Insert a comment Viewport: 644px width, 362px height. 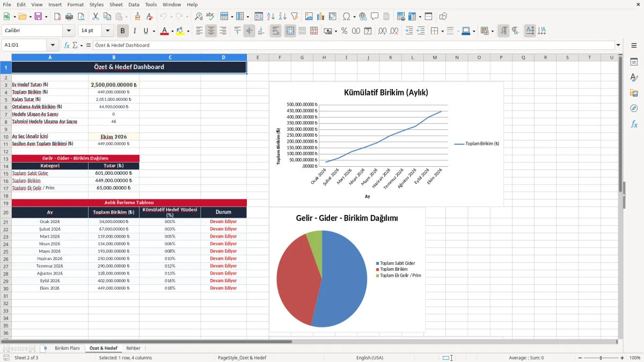point(375,17)
